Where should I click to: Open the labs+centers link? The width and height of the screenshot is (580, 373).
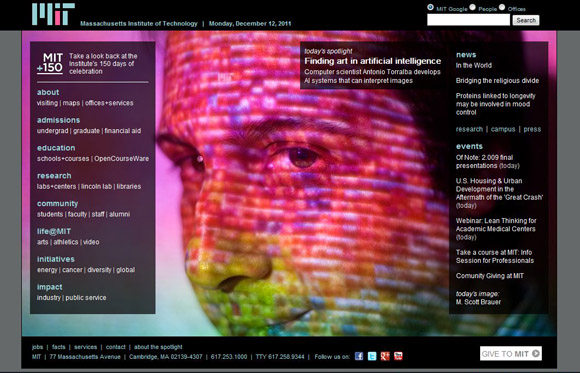56,186
